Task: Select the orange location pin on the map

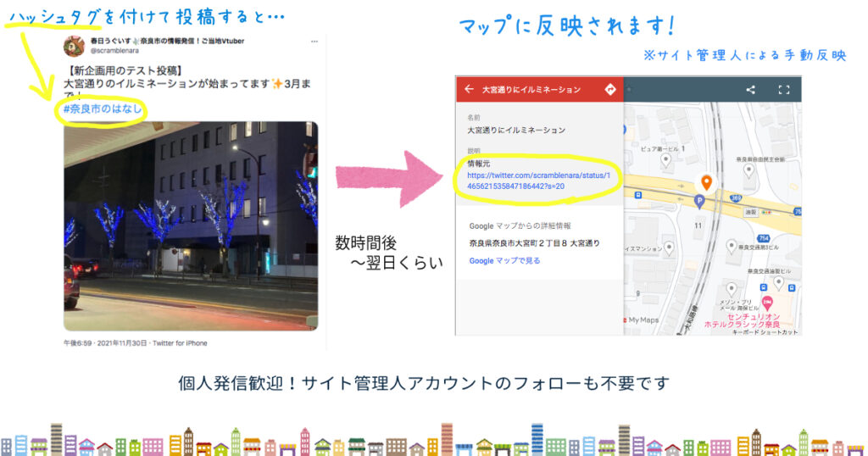Action: pos(705,182)
